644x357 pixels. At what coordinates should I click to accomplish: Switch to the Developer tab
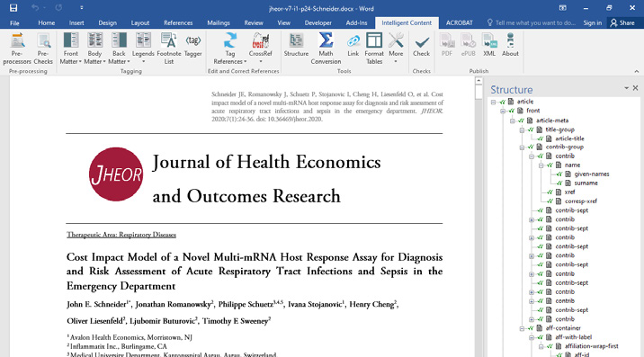point(318,23)
